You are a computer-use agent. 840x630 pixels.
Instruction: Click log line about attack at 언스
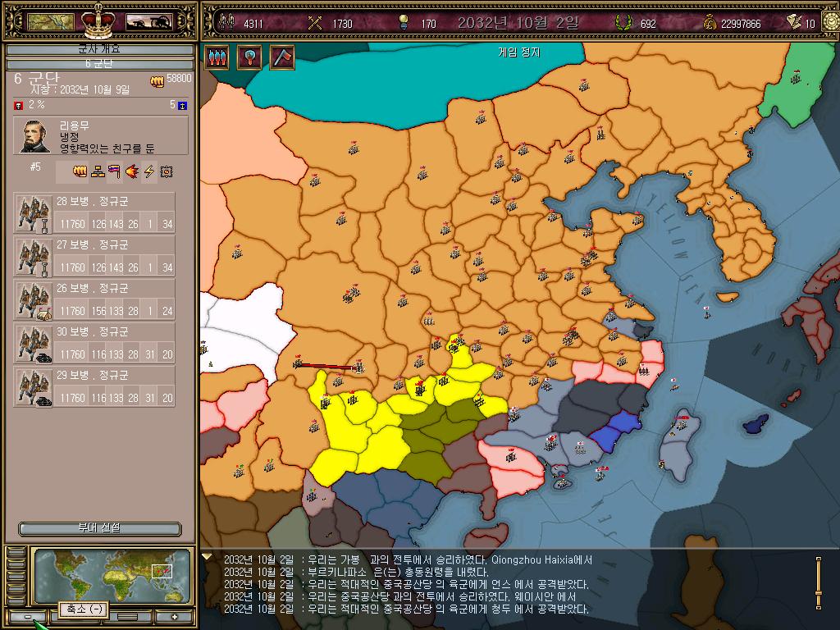(406, 584)
